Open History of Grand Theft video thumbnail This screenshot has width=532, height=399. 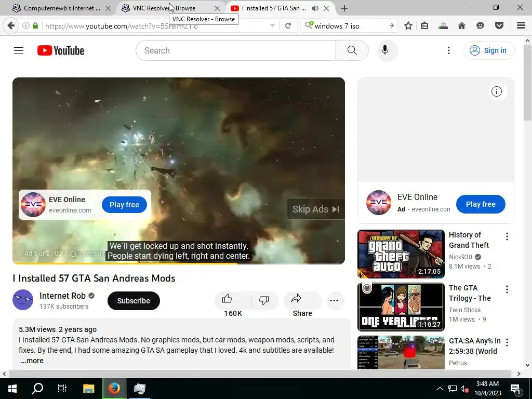click(401, 254)
